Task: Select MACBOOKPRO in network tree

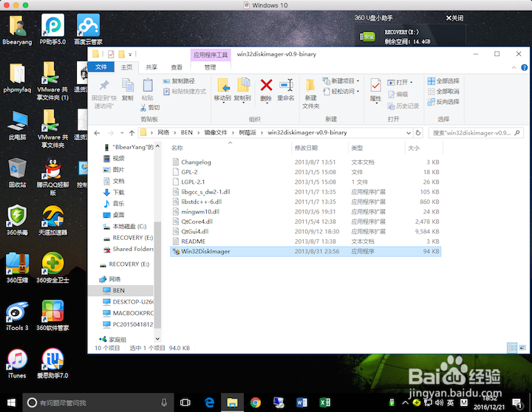Action: (x=133, y=313)
